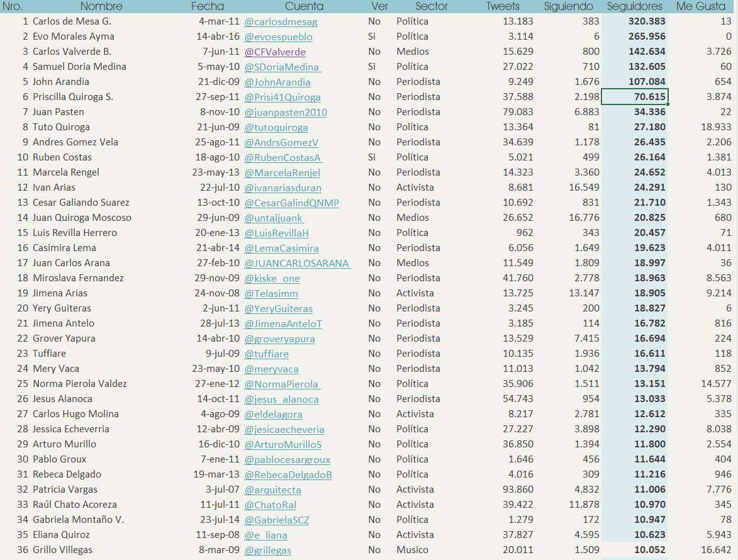The height and width of the screenshot is (560, 738).
Task: Select the name cell Raúl Chato Acoreza
Action: pyautogui.click(x=74, y=505)
